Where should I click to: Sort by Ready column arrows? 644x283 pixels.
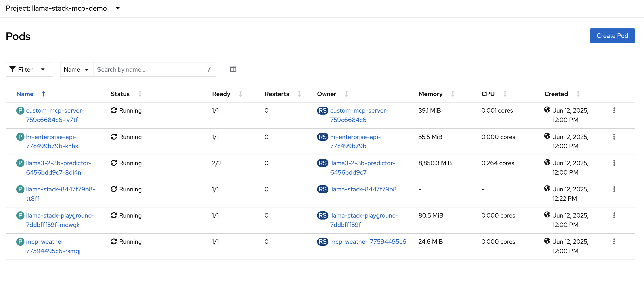pyautogui.click(x=240, y=94)
